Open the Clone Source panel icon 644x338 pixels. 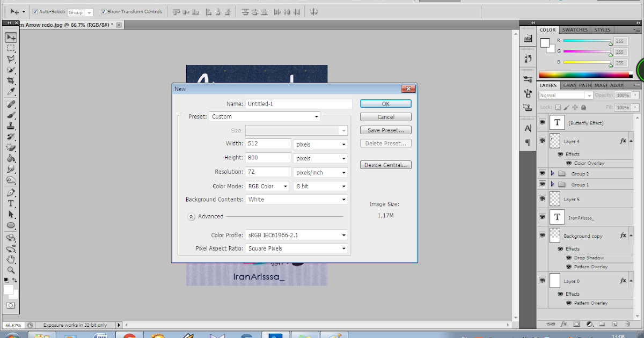pos(528,107)
